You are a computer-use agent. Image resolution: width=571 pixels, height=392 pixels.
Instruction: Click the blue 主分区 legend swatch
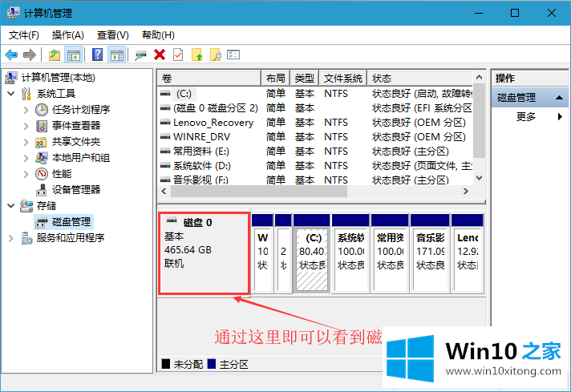211,364
